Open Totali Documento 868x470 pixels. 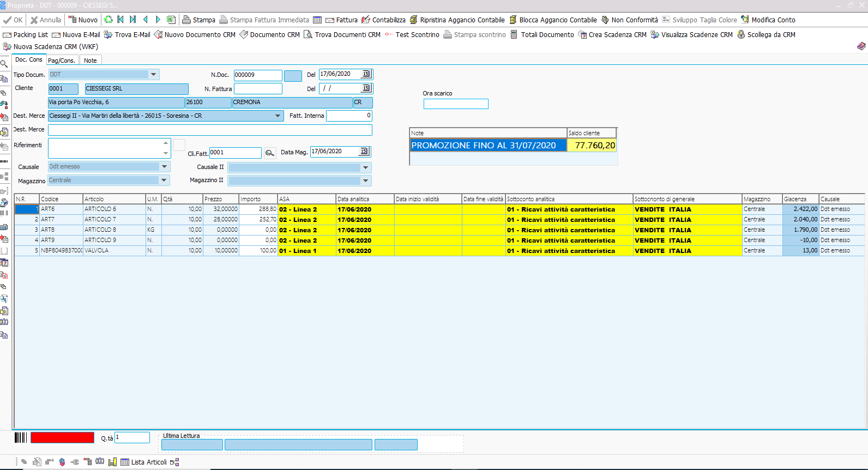click(542, 34)
